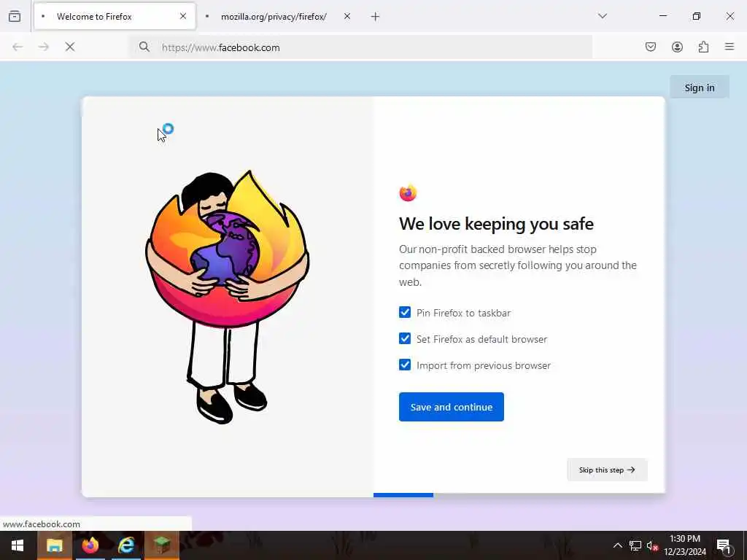747x560 pixels.
Task: Click the Firefox logo above the heading
Action: [x=408, y=192]
